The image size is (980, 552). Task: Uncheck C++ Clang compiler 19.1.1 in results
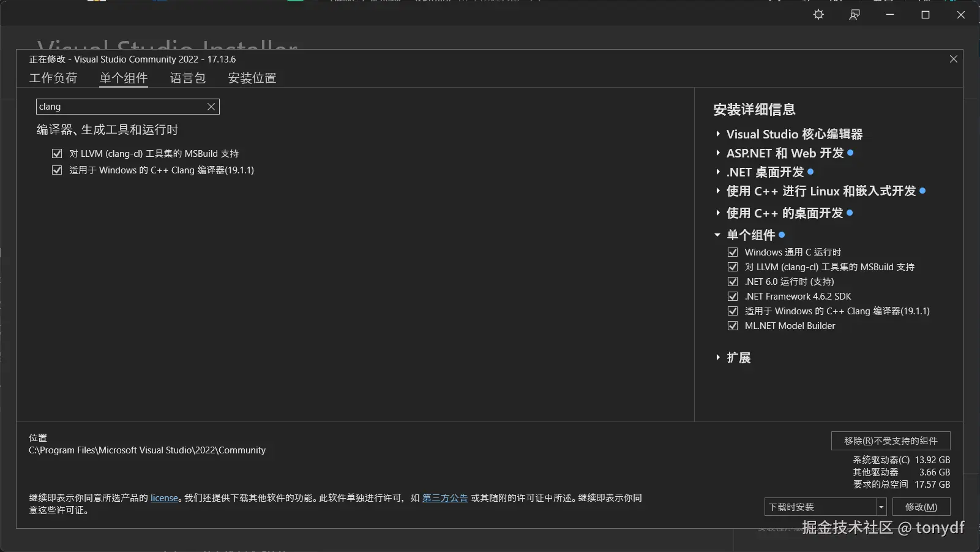(x=57, y=170)
